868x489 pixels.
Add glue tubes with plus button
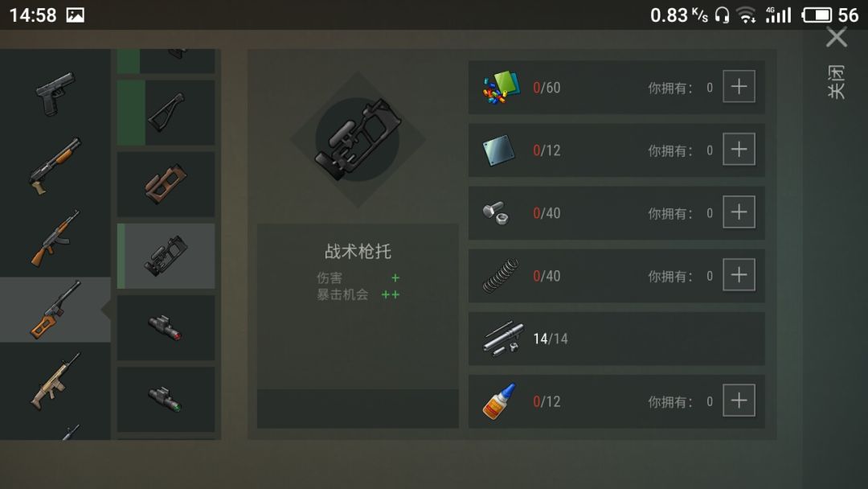pyautogui.click(x=739, y=401)
